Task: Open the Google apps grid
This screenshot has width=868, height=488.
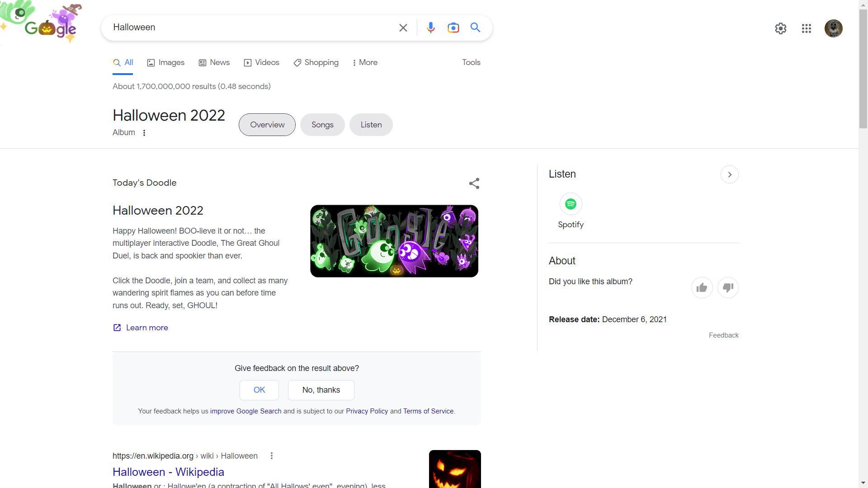Action: (x=807, y=28)
